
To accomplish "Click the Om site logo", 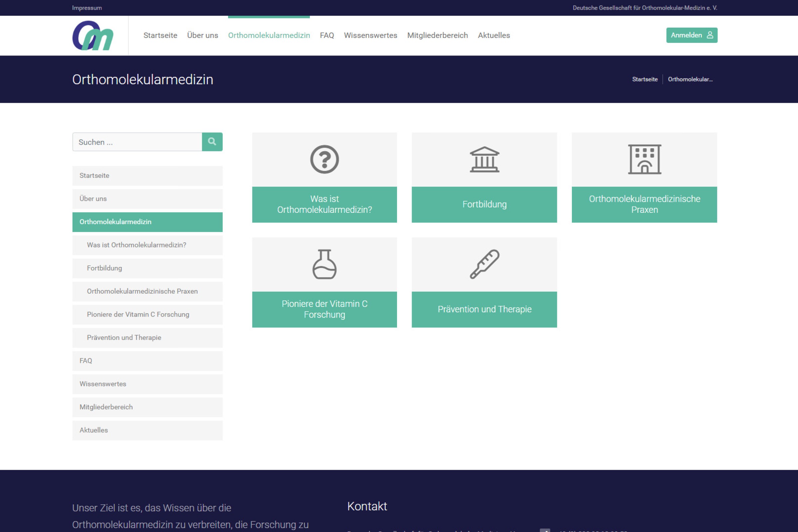I will pos(93,36).
